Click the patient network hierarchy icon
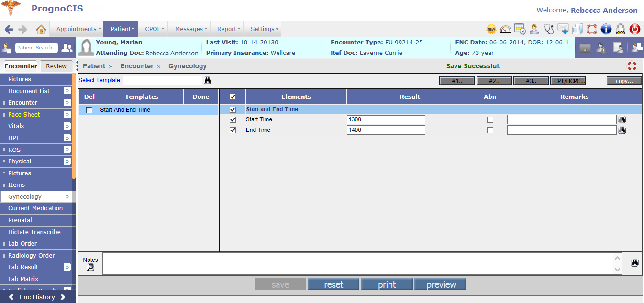Viewport: 644px width, 303px height. (636, 48)
